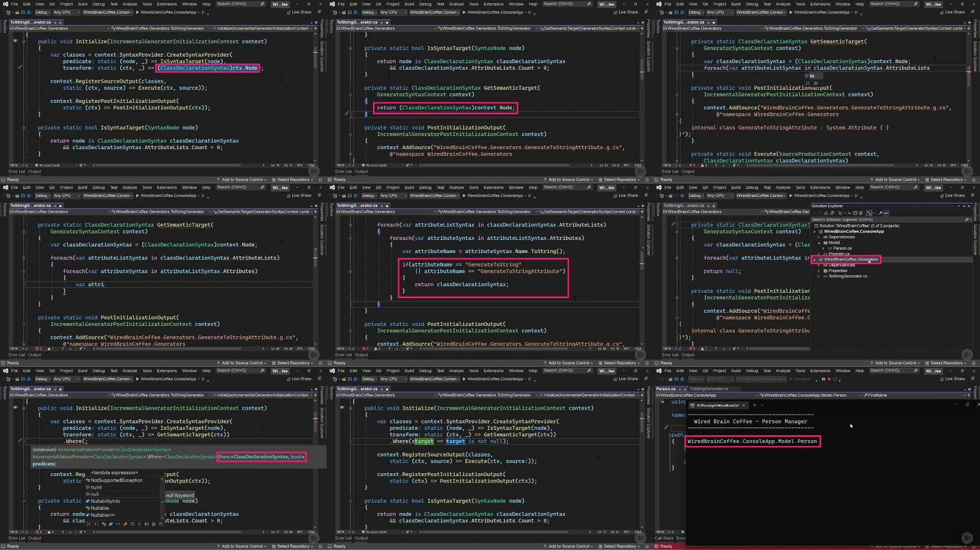Click Start Without Debugging arrow in Solution Explorer window
Image resolution: width=980 pixels, height=550 pixels.
[856, 195]
